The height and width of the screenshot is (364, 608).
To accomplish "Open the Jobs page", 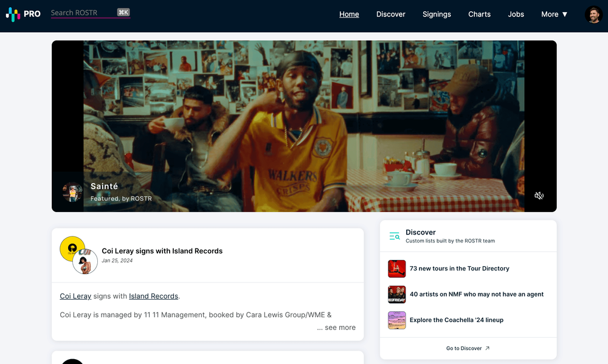I will [x=516, y=15].
